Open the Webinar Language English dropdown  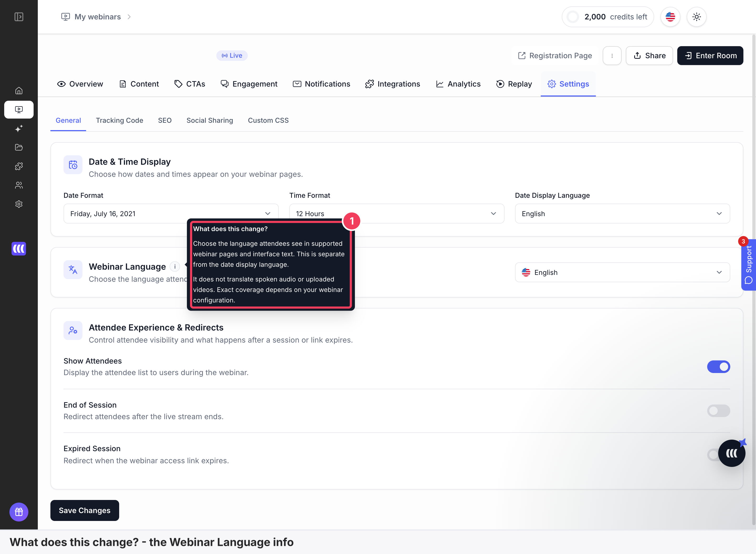tap(622, 272)
